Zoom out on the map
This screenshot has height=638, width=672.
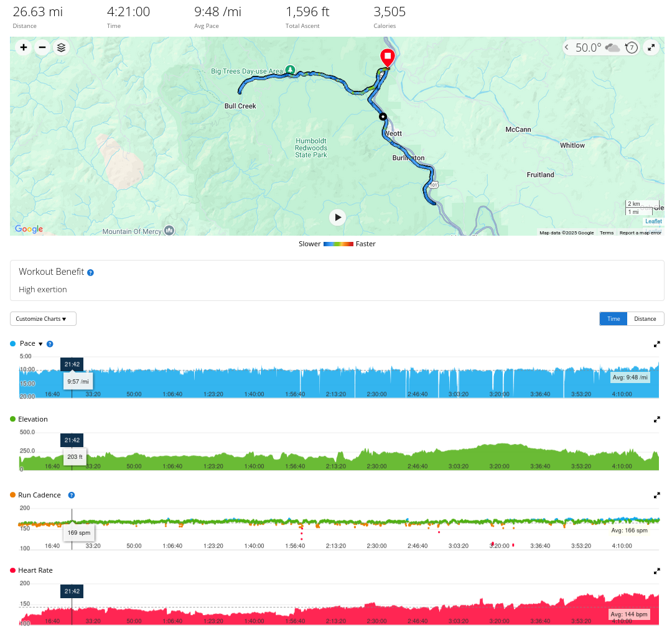[42, 47]
